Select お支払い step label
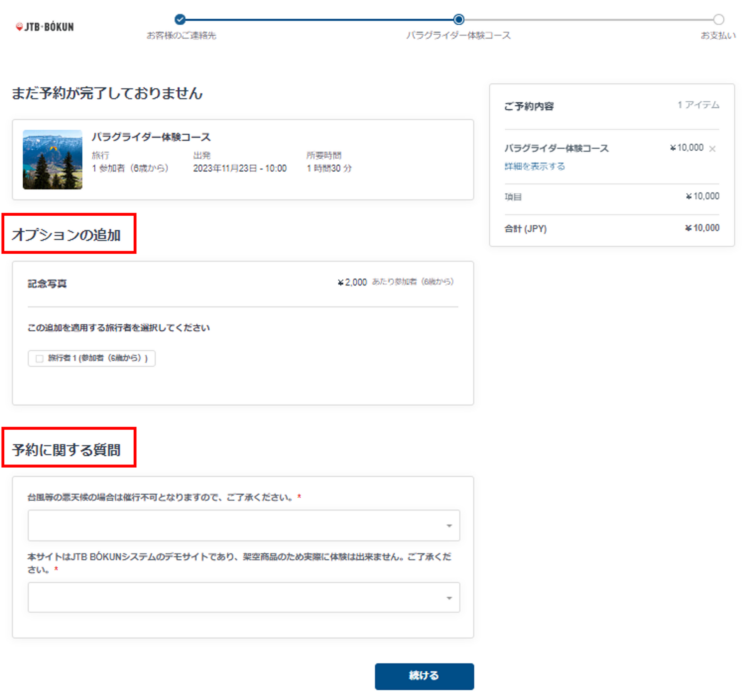This screenshot has height=700, width=748. pos(718,35)
